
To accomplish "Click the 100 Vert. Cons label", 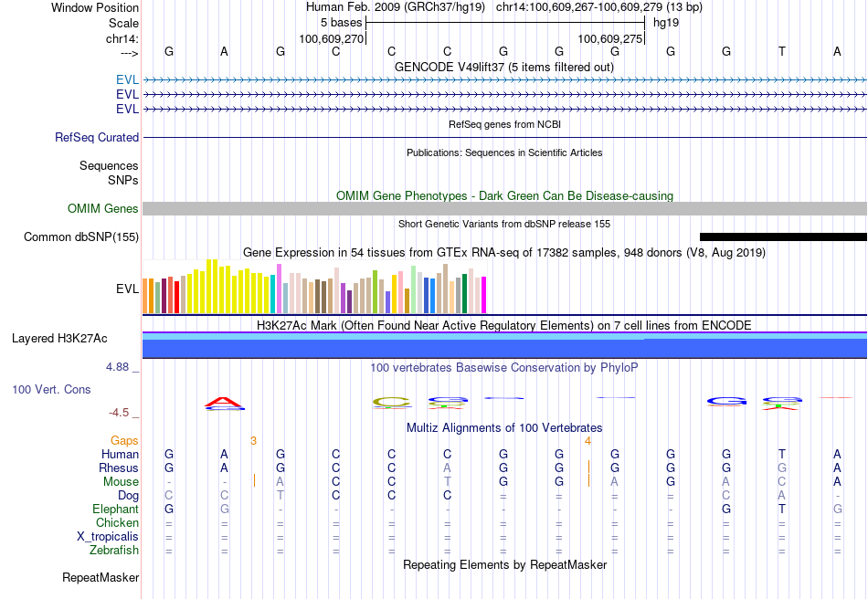I will 51,389.
